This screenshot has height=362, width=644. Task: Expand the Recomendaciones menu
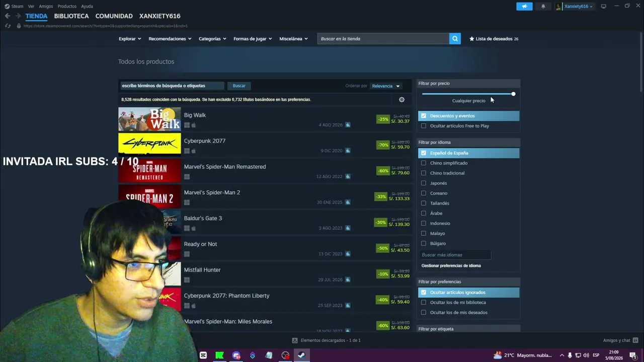[x=170, y=39]
